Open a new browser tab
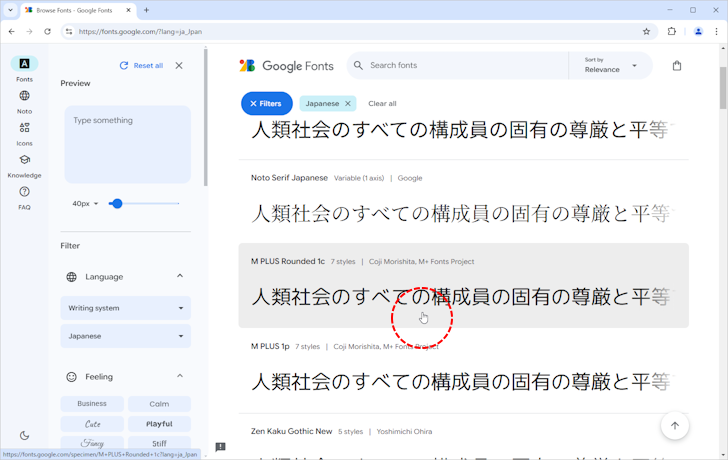This screenshot has width=728, height=460. (146, 10)
